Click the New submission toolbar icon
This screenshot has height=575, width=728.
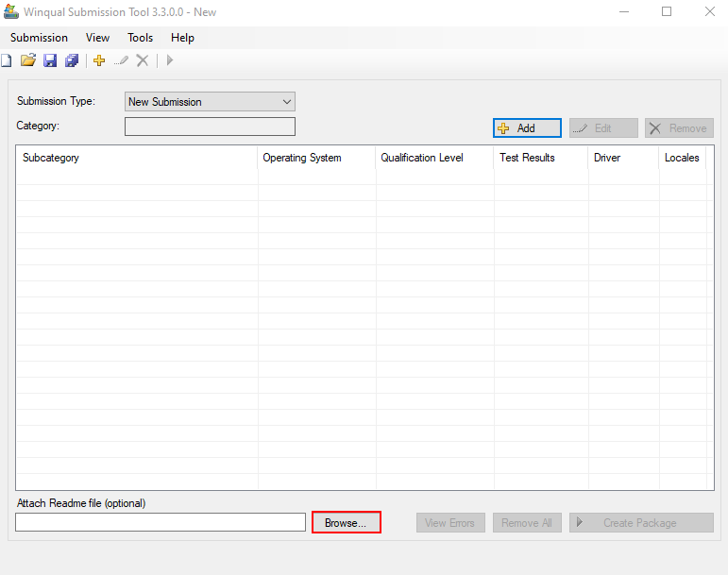6,60
